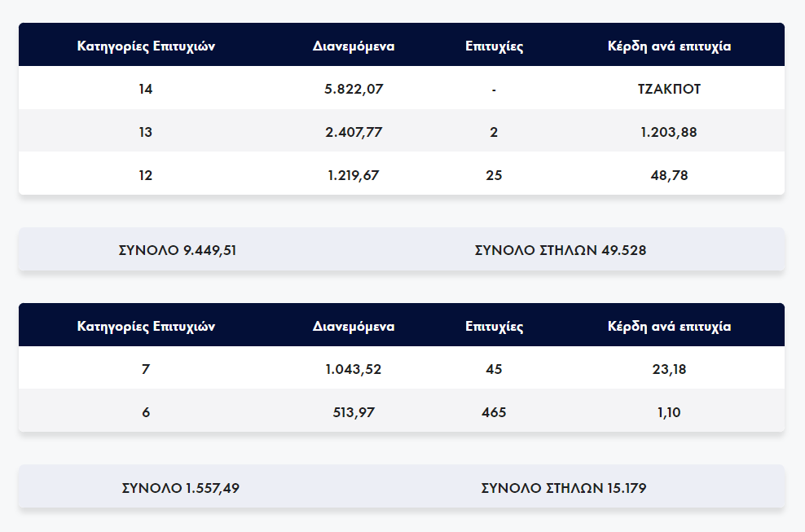The width and height of the screenshot is (805, 532).
Task: Click the dash in the 14 row
Action: click(494, 89)
